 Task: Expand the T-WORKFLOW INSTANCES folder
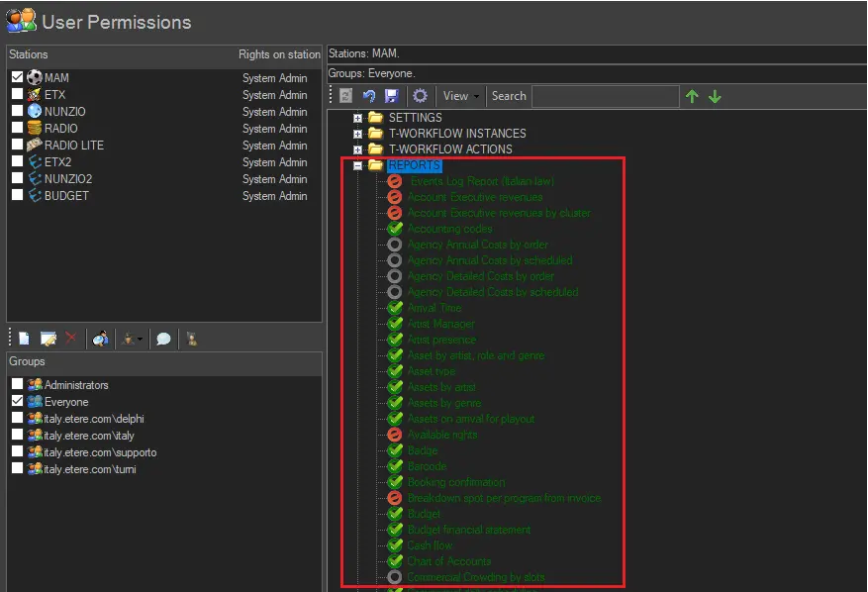(x=358, y=134)
